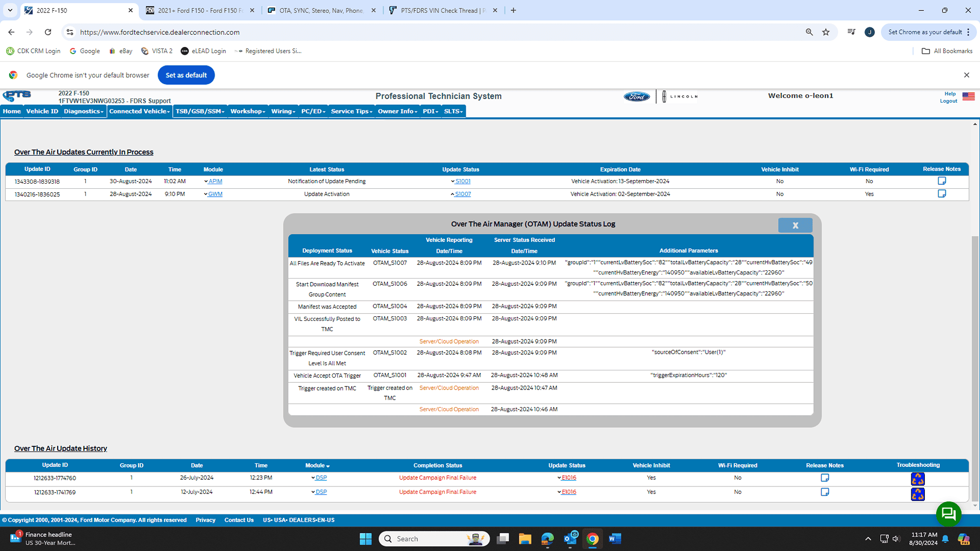The width and height of the screenshot is (980, 551).
Task: Open release notes for 12-July-2024 DSP update
Action: pyautogui.click(x=825, y=492)
